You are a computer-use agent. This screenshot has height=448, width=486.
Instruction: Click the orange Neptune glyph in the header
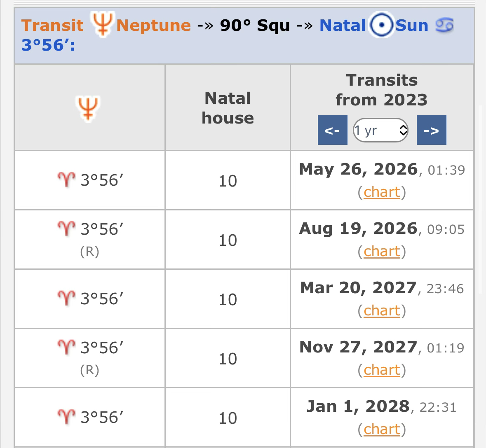[x=101, y=25]
